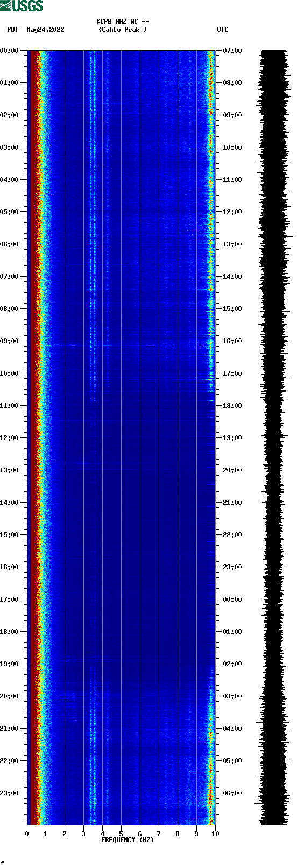Click the 09:00 PDT time label

pos(9,341)
